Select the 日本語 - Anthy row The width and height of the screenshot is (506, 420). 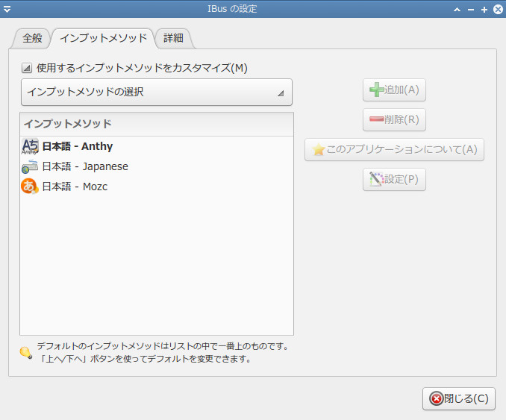click(157, 146)
